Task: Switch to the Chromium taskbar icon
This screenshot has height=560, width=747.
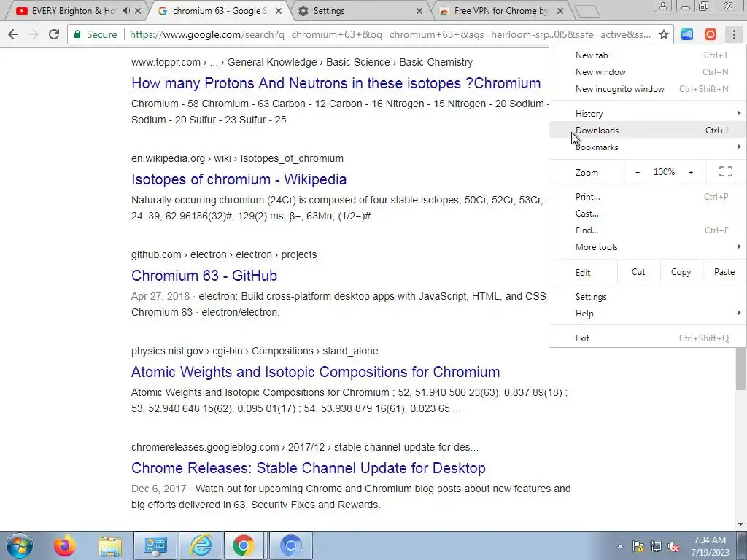Action: pos(291,545)
